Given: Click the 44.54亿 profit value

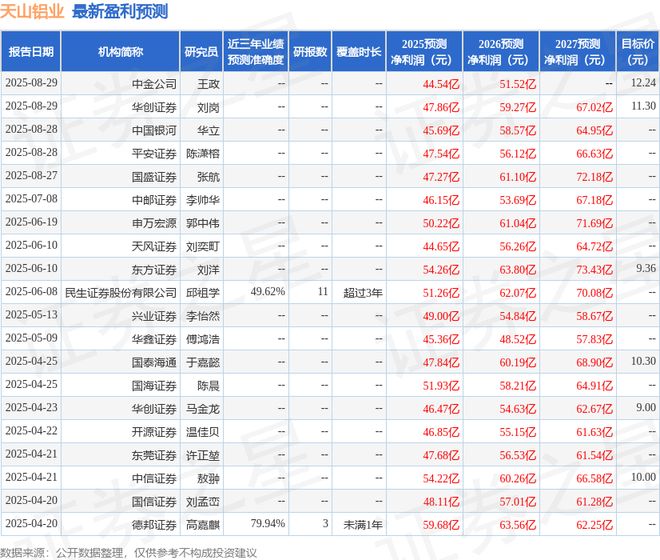Looking at the screenshot, I should click(x=441, y=84).
